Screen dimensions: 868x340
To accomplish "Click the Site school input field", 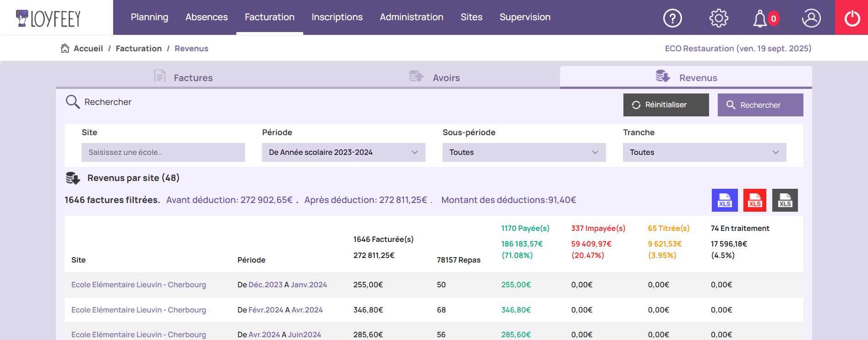I will 163,153.
